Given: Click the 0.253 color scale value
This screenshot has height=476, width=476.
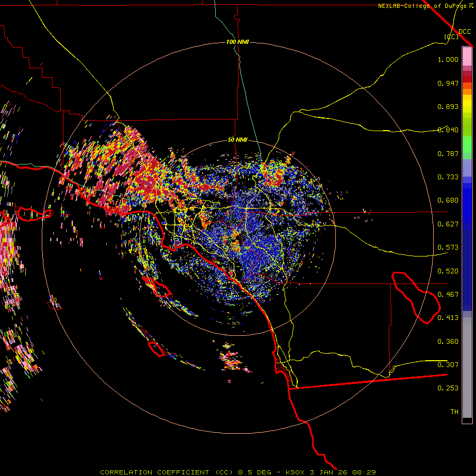Looking at the screenshot, I should coord(448,388).
